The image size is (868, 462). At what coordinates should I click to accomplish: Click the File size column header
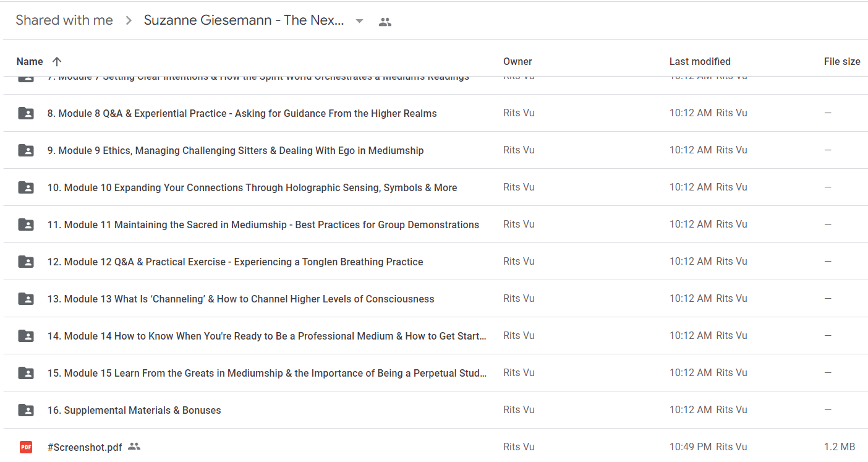pyautogui.click(x=842, y=61)
